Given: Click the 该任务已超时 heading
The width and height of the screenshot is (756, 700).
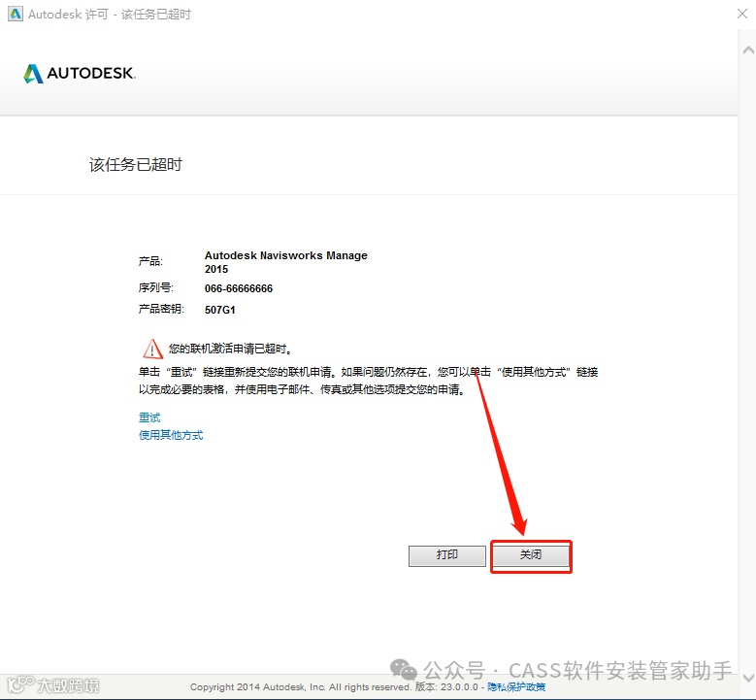Looking at the screenshot, I should coord(136,164).
